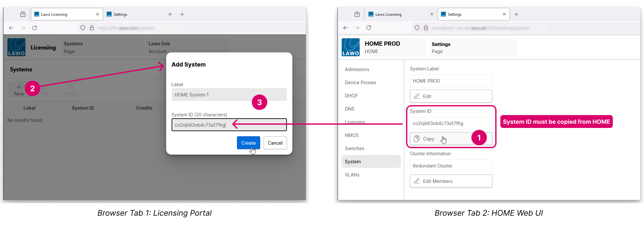Click the Lawo logo next to HOME PROD

[350, 48]
